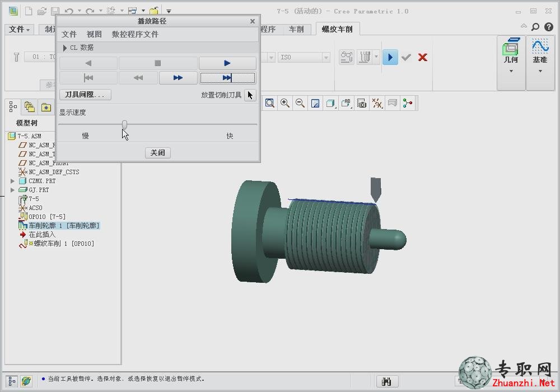Jump tool path to the end
The width and height of the screenshot is (560, 392).
click(x=227, y=78)
